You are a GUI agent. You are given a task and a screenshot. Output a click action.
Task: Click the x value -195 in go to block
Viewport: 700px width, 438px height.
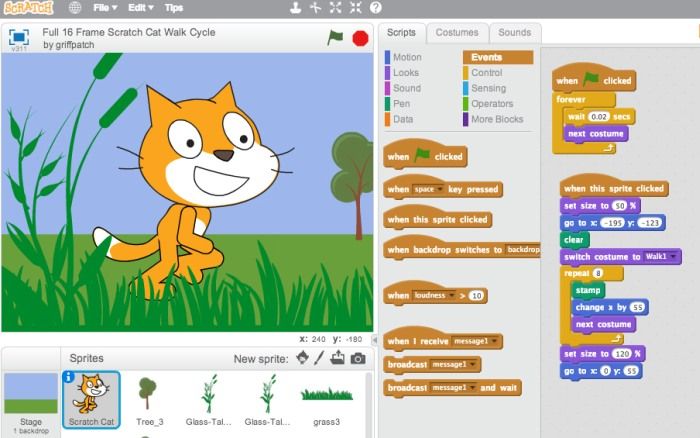[x=612, y=223]
